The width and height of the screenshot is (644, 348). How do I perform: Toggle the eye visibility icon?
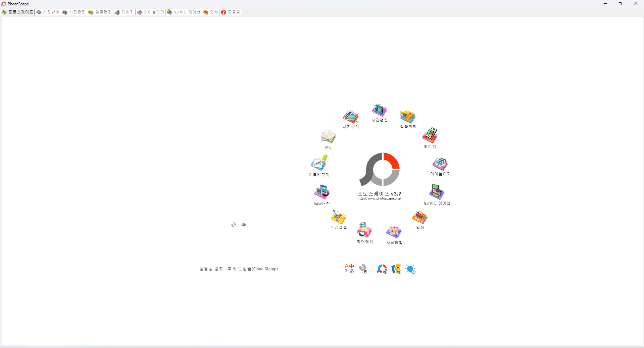click(244, 225)
